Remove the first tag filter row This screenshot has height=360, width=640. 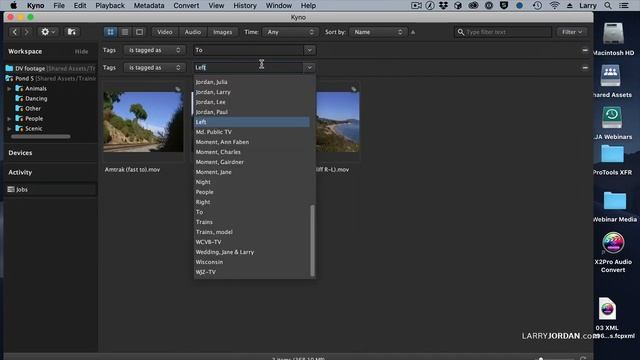click(x=585, y=50)
